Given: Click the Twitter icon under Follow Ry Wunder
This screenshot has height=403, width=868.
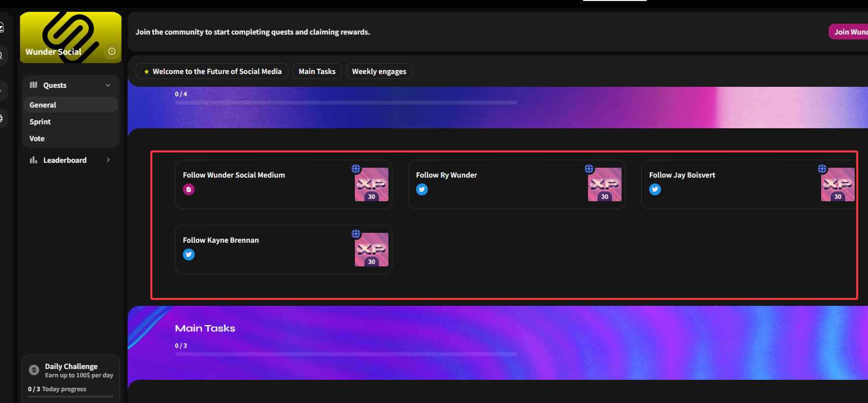Looking at the screenshot, I should pyautogui.click(x=422, y=189).
